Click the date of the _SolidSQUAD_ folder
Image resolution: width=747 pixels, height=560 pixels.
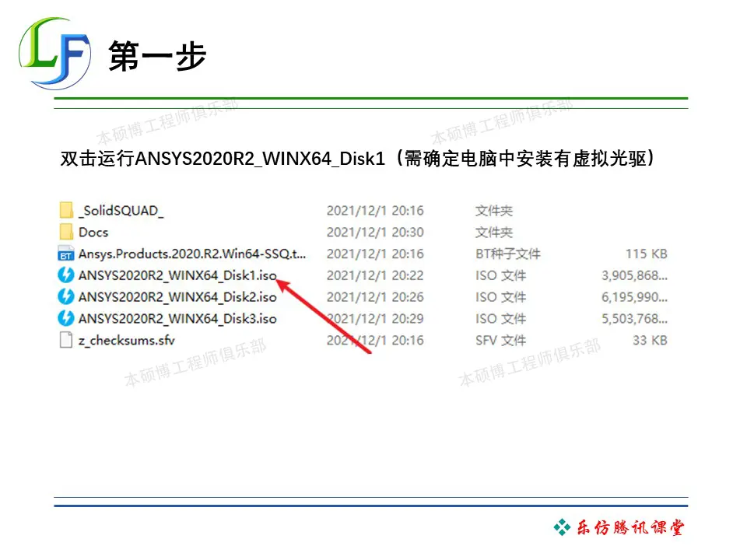tap(375, 211)
